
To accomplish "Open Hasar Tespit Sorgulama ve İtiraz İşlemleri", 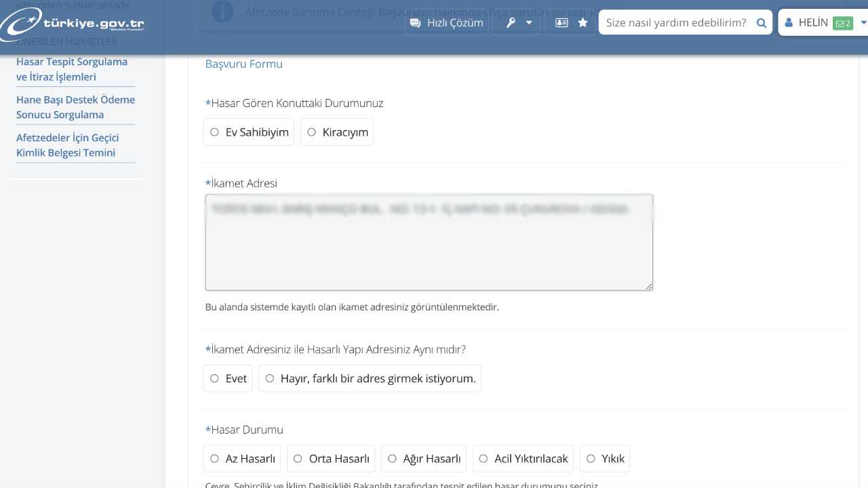I will 72,69.
